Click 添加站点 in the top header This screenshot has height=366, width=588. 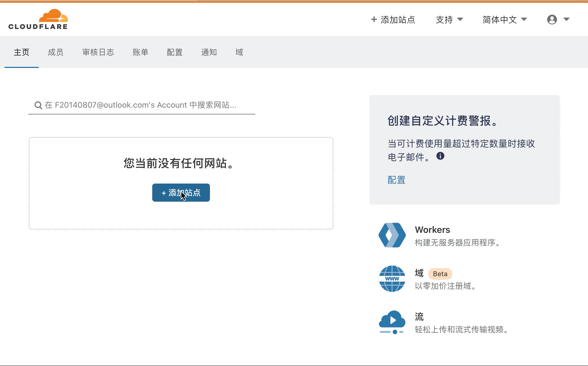pyautogui.click(x=393, y=20)
